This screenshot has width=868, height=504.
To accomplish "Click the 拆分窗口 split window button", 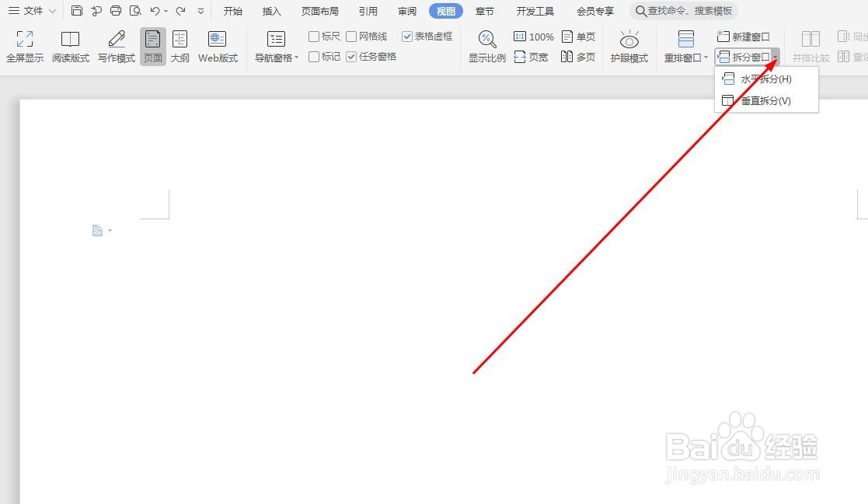I will click(744, 57).
